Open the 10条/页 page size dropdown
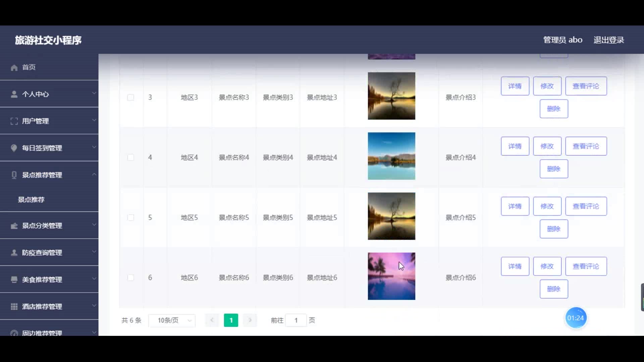This screenshot has height=362, width=644. point(172,320)
